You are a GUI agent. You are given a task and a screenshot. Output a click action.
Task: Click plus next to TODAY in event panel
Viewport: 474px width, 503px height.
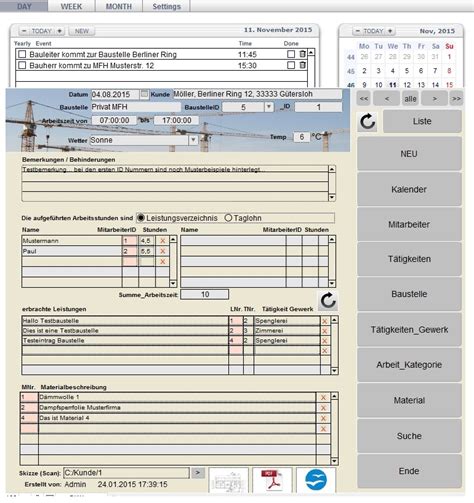[59, 31]
